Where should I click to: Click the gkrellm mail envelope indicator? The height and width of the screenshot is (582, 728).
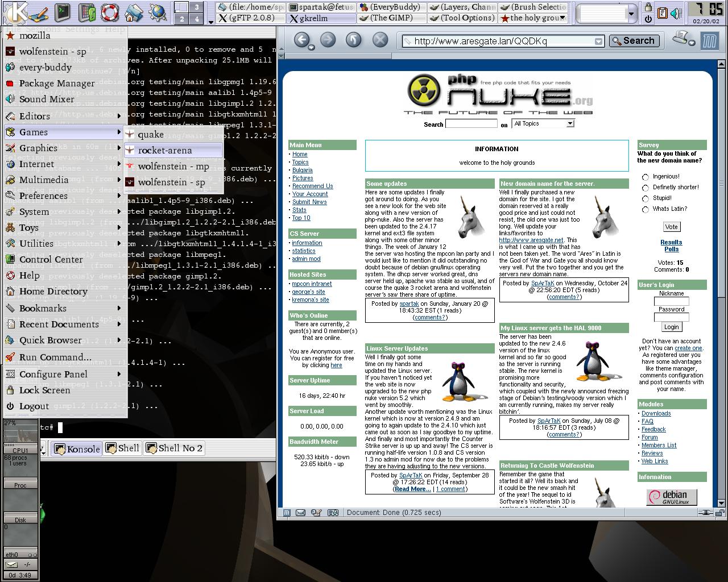point(11,564)
